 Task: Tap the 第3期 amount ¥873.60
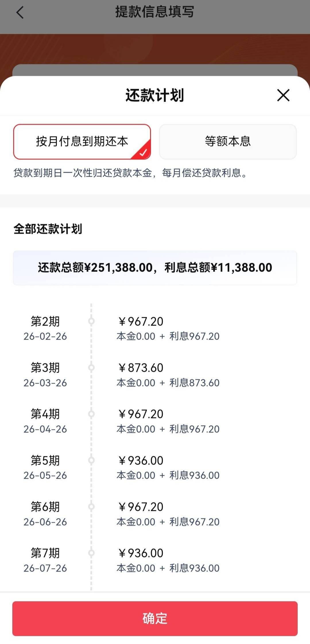(141, 368)
